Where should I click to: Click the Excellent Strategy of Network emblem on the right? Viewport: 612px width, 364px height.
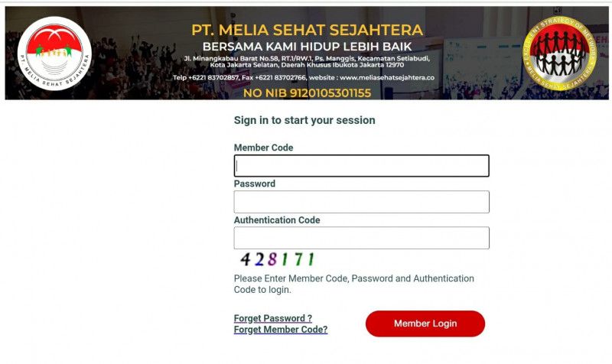tap(559, 52)
